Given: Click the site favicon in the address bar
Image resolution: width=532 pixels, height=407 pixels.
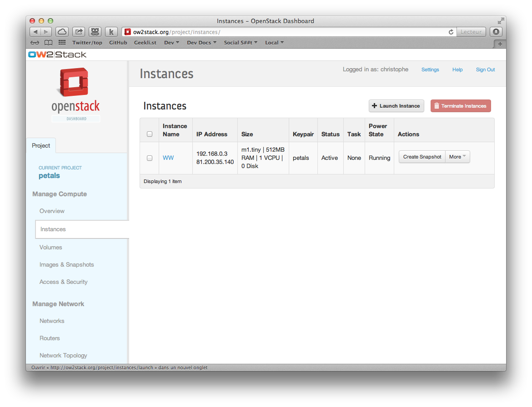Looking at the screenshot, I should point(128,32).
